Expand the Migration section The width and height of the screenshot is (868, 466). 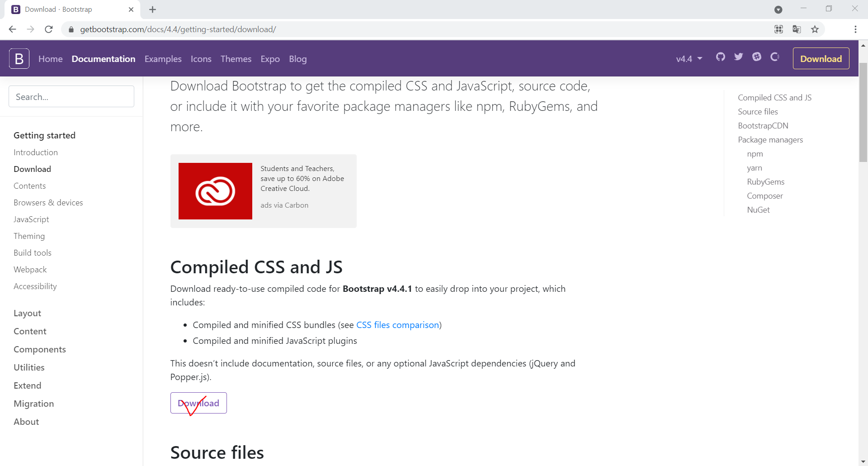[x=33, y=404]
